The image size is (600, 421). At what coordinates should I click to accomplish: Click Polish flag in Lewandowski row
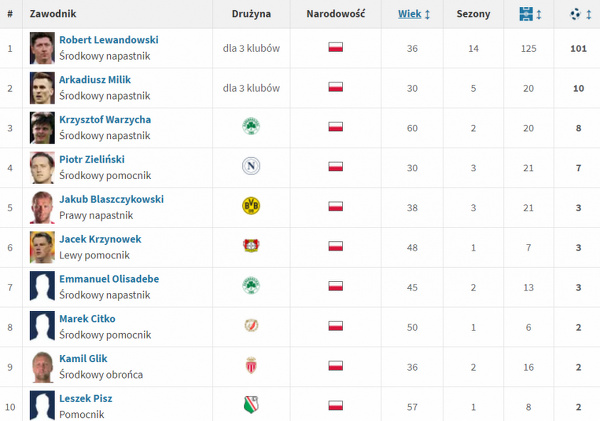coord(336,48)
